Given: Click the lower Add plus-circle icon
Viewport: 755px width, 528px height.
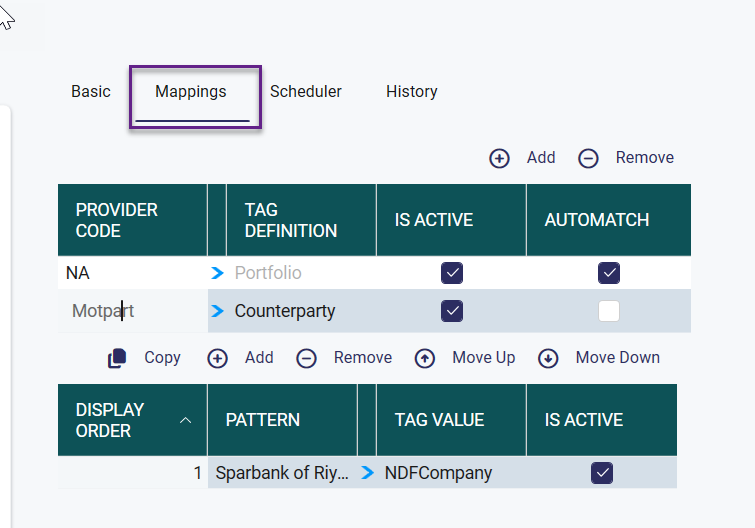Looking at the screenshot, I should 217,358.
